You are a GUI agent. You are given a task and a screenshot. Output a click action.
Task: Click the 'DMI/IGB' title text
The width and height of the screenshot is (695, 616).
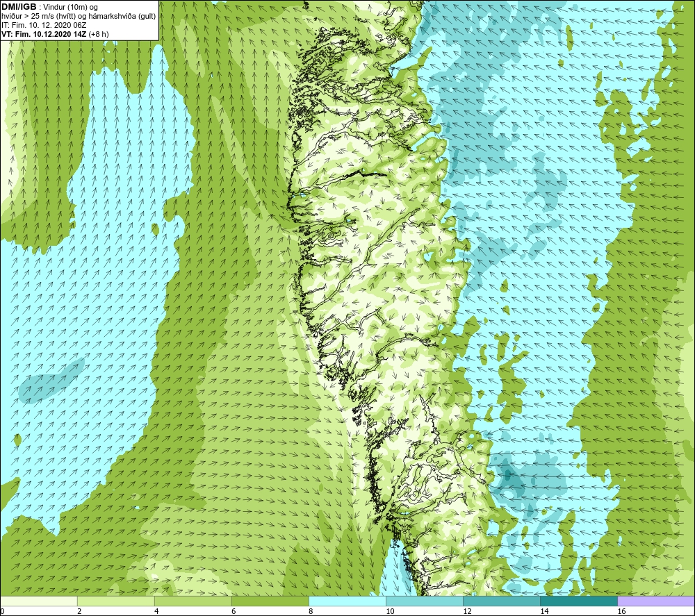19,8
